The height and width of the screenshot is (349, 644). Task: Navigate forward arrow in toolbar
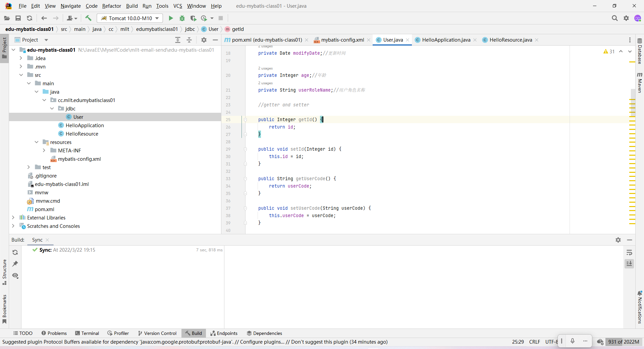point(56,18)
